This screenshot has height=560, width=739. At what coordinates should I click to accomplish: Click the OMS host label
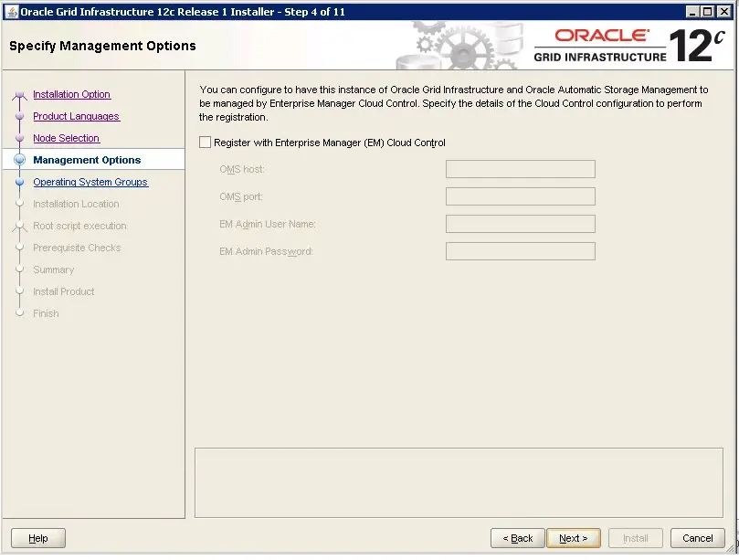click(242, 169)
